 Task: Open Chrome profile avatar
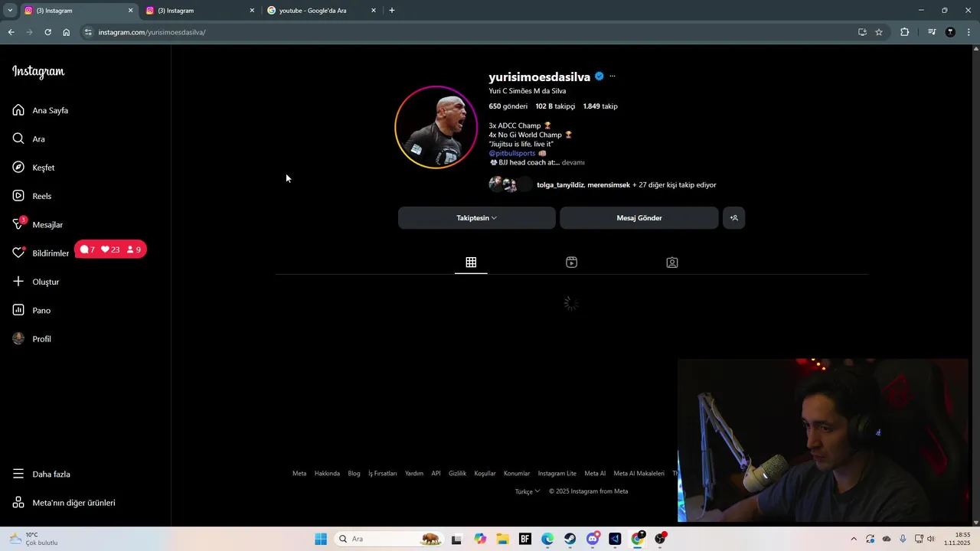point(950,32)
